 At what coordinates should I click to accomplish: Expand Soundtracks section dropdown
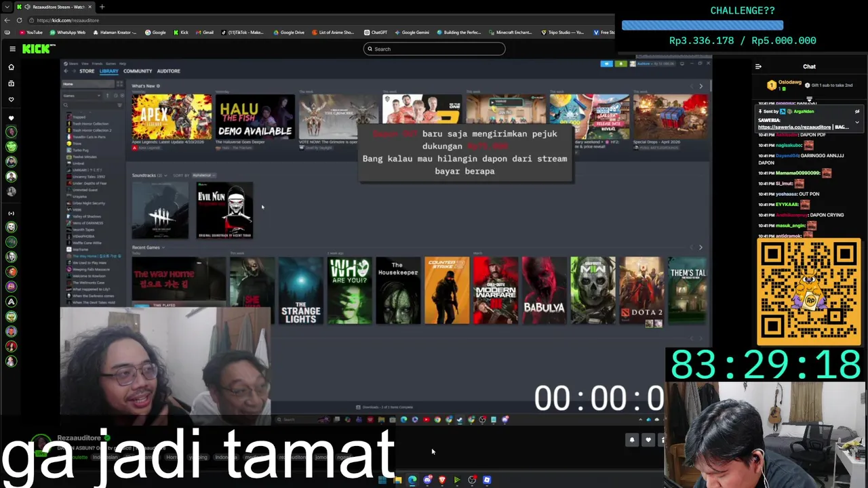(x=165, y=176)
